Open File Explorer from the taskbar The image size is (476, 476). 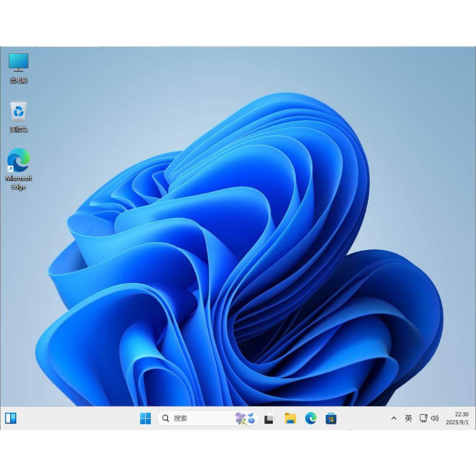pos(290,418)
